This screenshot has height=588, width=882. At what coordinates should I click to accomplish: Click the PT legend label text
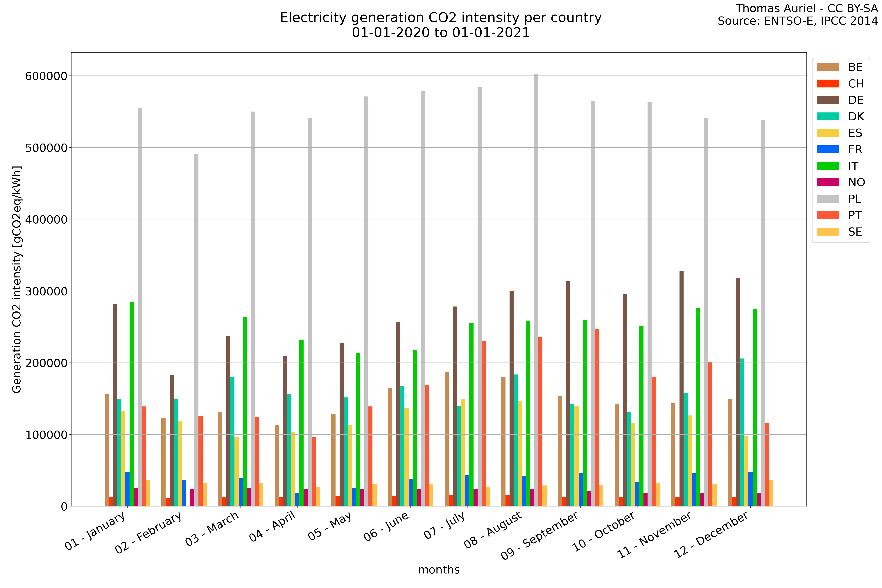pyautogui.click(x=855, y=215)
